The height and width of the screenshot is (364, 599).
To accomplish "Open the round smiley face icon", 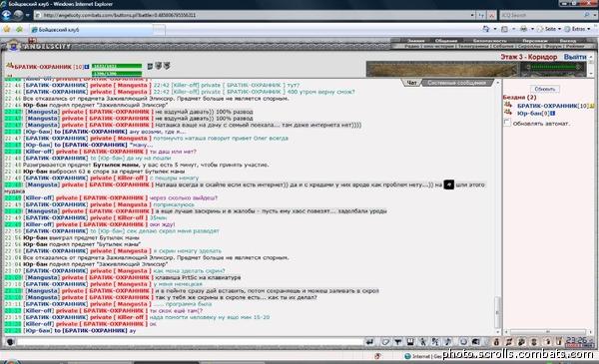I will [463, 341].
